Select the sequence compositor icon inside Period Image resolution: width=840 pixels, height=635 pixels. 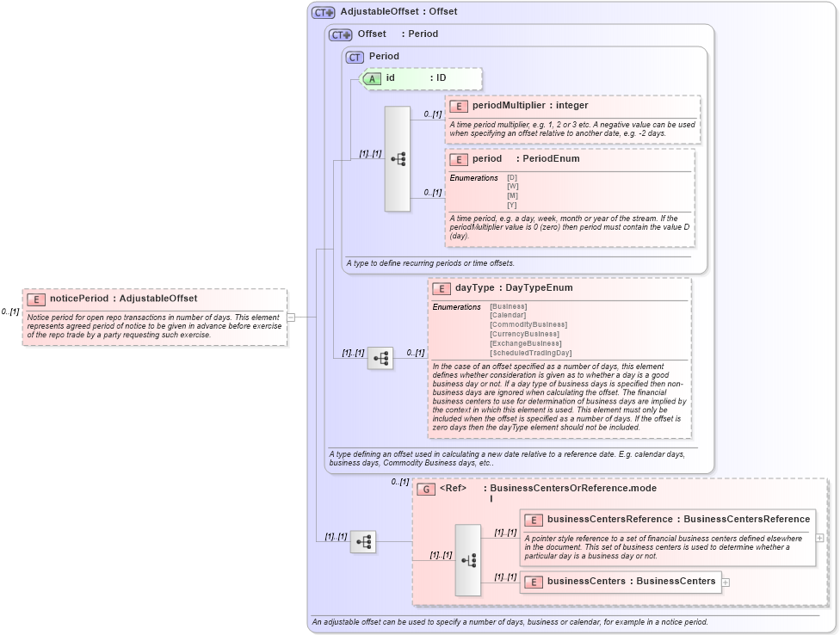[397, 157]
